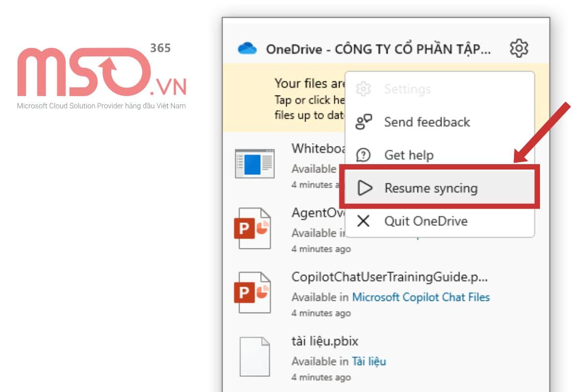The image size is (588, 392).
Task: Select the CopilotChatUserTrainingGuide.p... file name
Action: 390,277
